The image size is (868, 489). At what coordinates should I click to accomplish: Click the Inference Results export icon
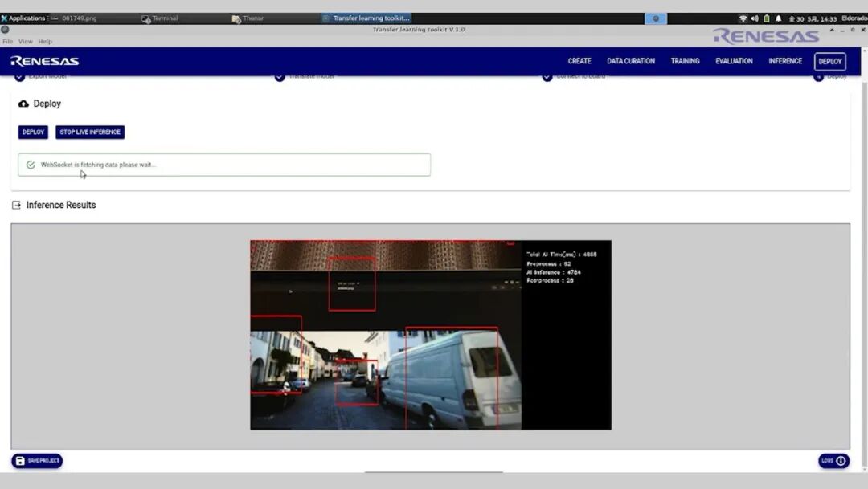[17, 206]
